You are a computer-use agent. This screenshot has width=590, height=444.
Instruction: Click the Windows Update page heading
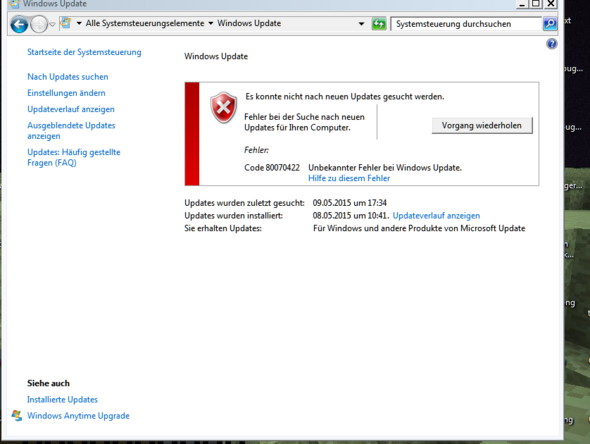point(216,56)
